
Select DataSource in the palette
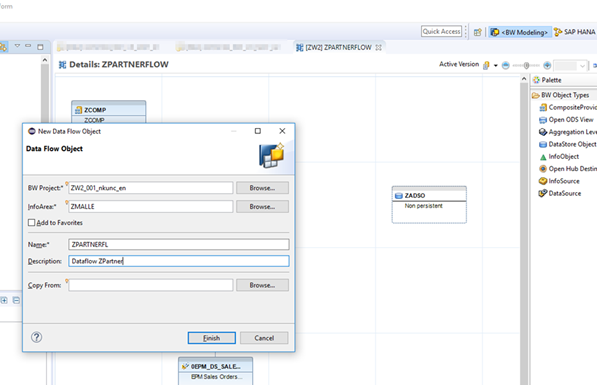tap(560, 193)
